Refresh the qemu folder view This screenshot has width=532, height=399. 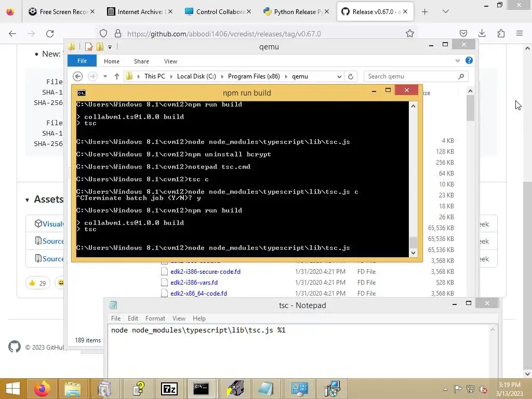click(351, 76)
